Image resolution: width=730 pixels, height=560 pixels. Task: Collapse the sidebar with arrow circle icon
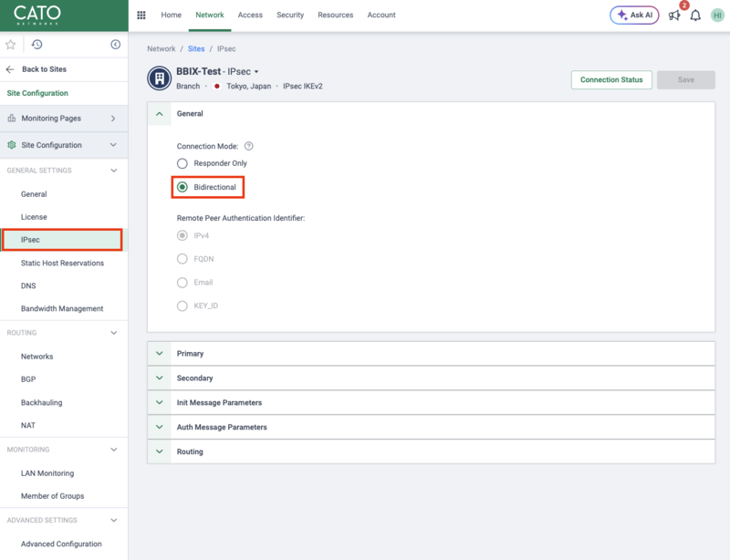116,45
